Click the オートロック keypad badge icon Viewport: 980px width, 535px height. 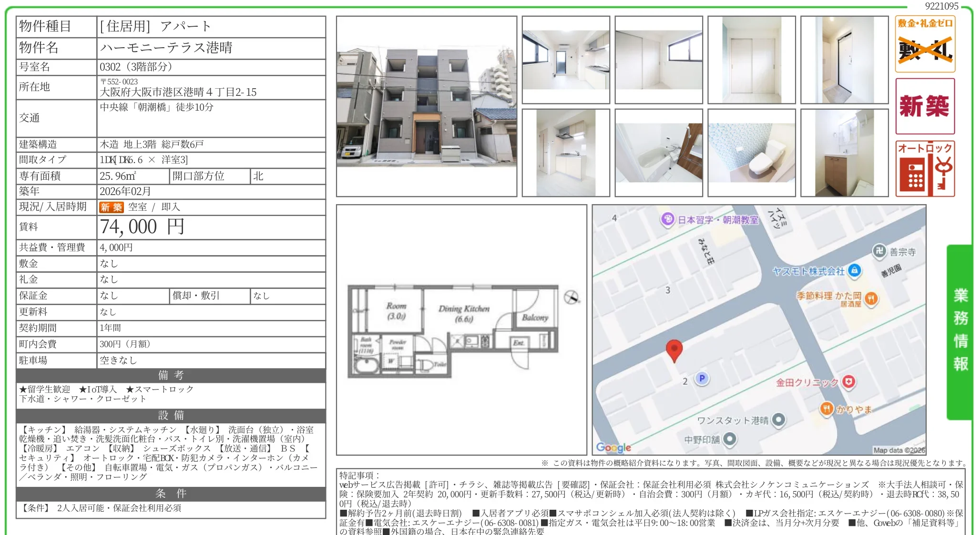[x=925, y=169]
